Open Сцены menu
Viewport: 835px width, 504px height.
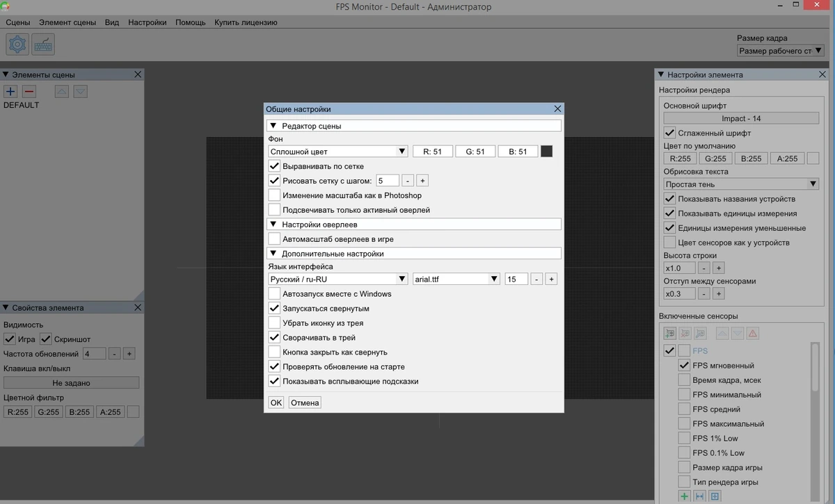pyautogui.click(x=18, y=22)
